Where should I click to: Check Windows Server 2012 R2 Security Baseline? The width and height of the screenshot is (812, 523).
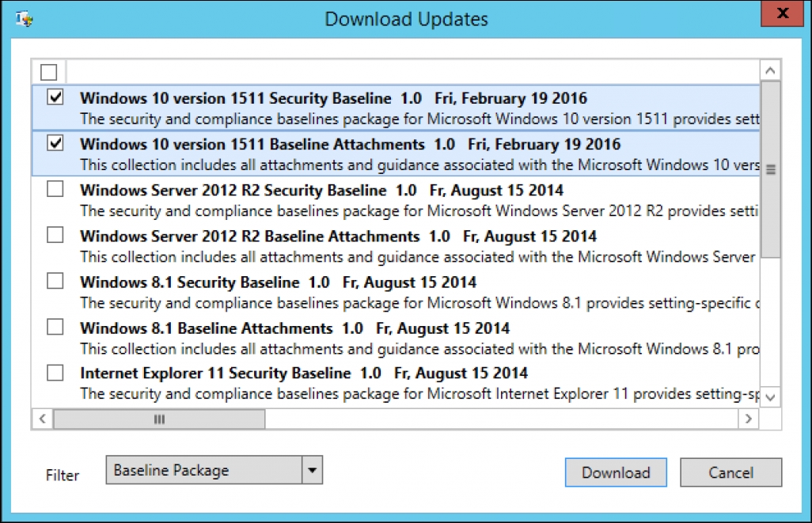(55, 189)
